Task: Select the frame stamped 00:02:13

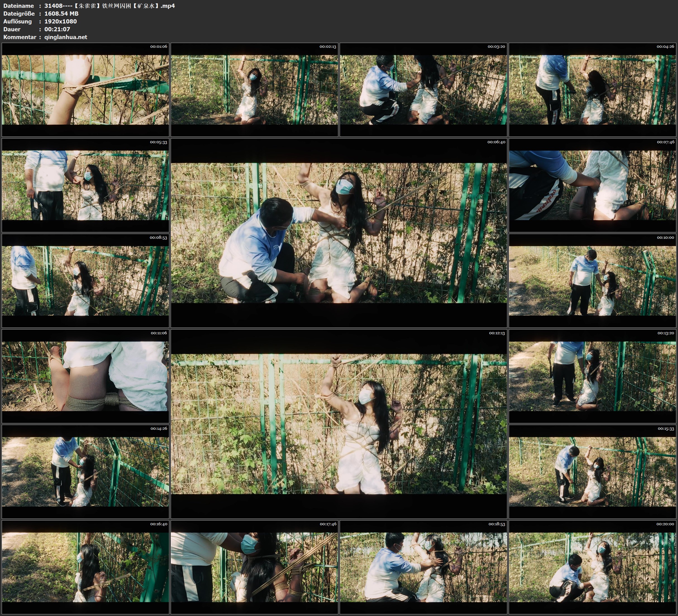Action: 254,90
